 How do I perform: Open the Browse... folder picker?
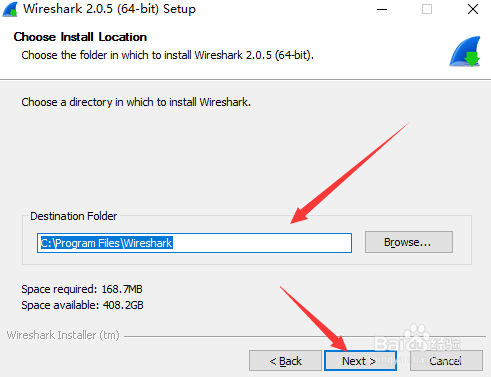tap(409, 242)
